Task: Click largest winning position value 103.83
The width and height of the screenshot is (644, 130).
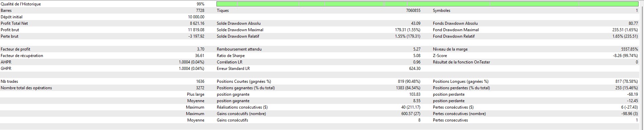Action: 415,94
